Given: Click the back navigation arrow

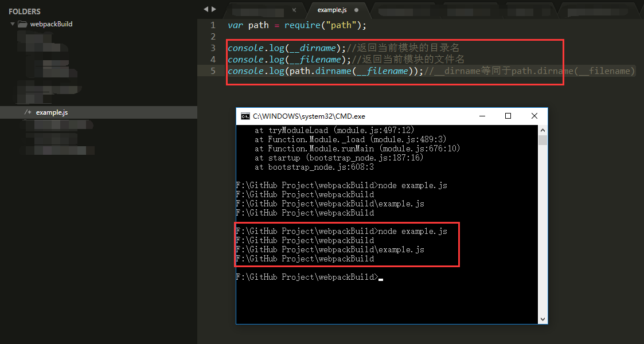Looking at the screenshot, I should (x=205, y=9).
